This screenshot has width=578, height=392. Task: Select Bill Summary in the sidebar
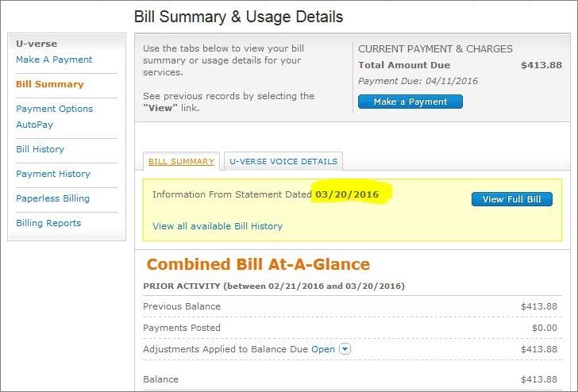[x=49, y=84]
